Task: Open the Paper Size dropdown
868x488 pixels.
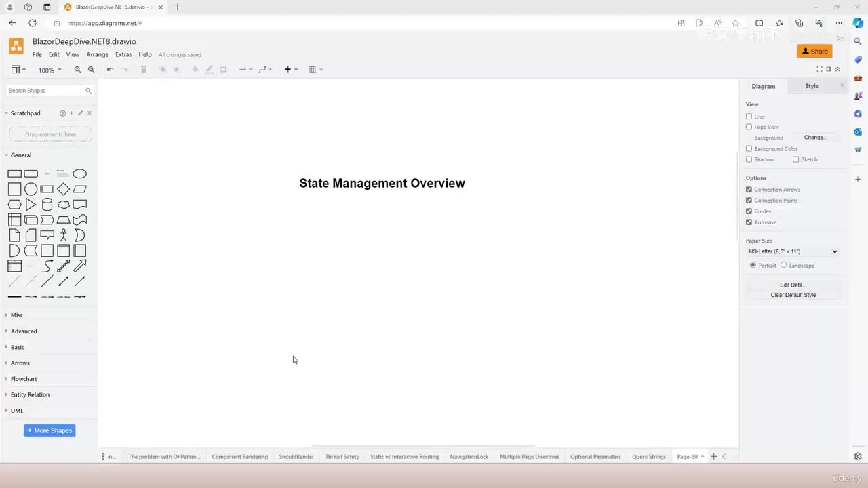Action: coord(793,251)
